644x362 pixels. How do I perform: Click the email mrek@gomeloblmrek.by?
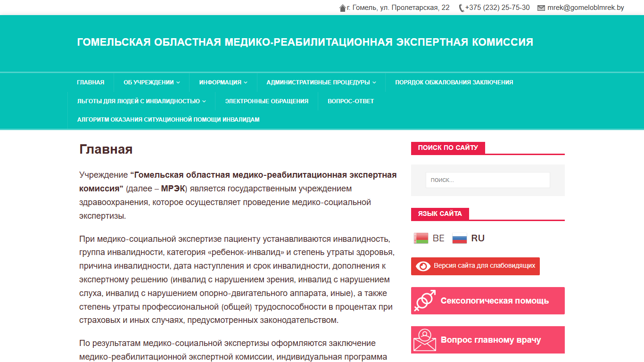pyautogui.click(x=586, y=8)
